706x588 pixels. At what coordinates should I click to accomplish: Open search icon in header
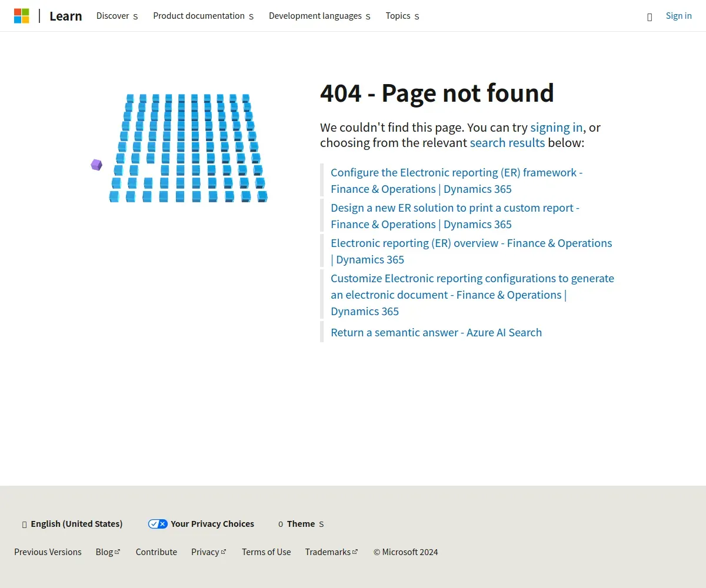tap(650, 16)
